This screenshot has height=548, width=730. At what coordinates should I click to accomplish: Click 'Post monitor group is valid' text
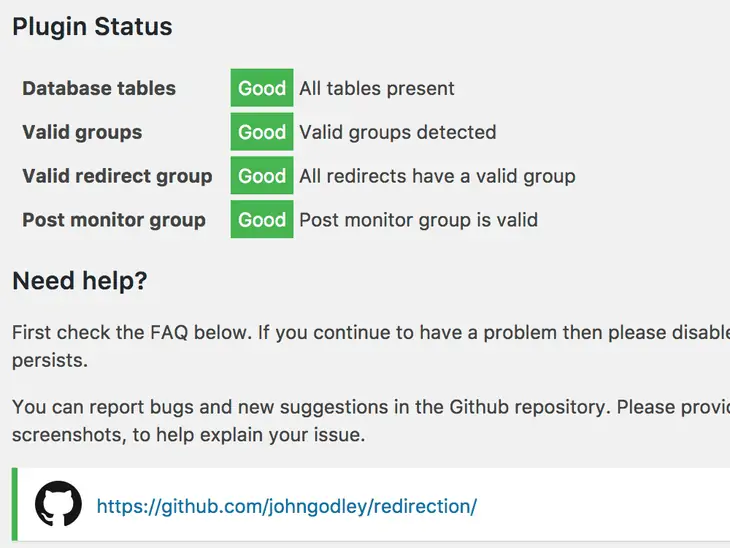(x=418, y=220)
